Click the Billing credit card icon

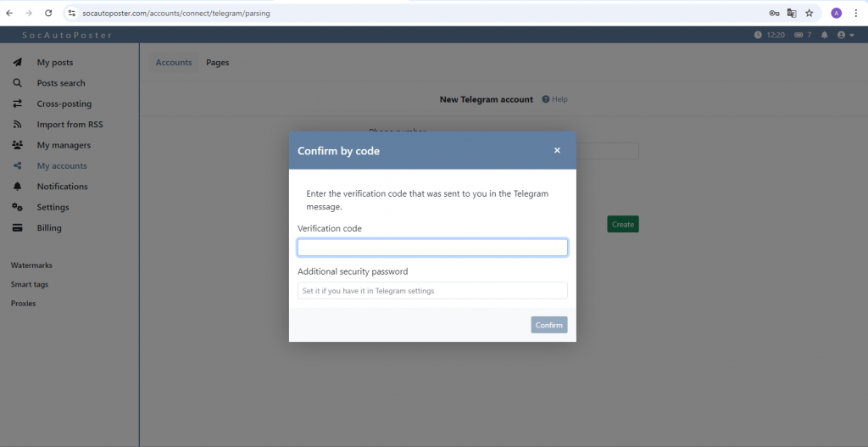coord(17,228)
